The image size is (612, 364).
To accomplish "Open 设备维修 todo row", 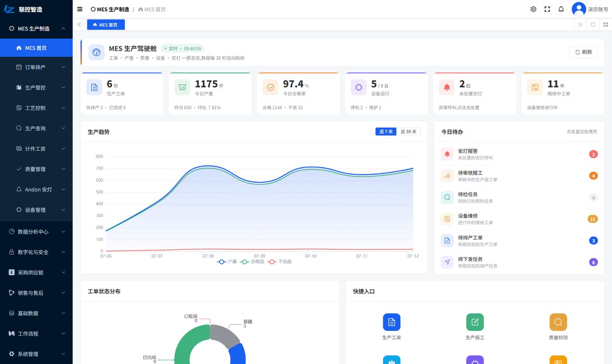I will tap(519, 219).
